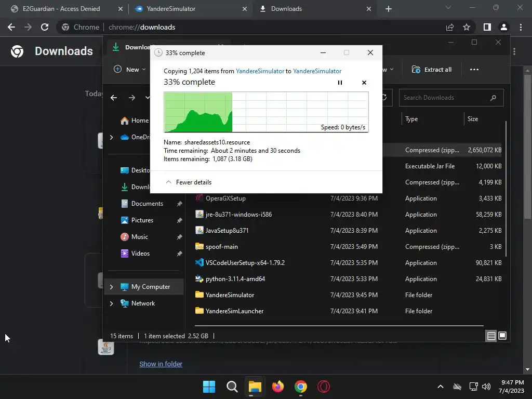Switch to Details view layout

(491, 336)
